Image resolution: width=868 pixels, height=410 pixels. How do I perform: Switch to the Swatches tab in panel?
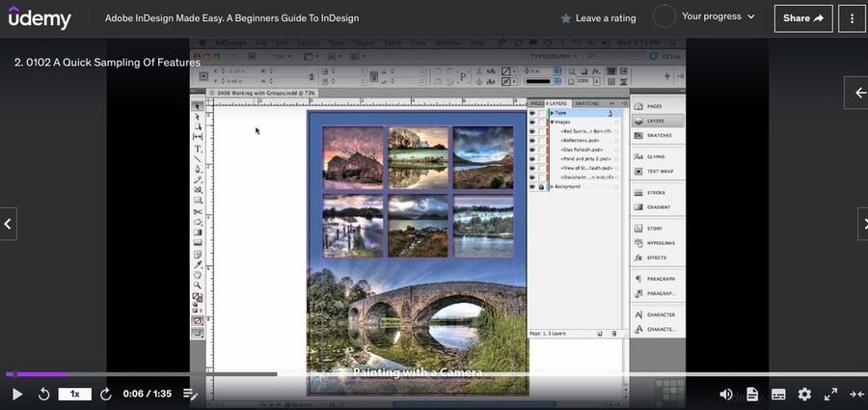586,103
